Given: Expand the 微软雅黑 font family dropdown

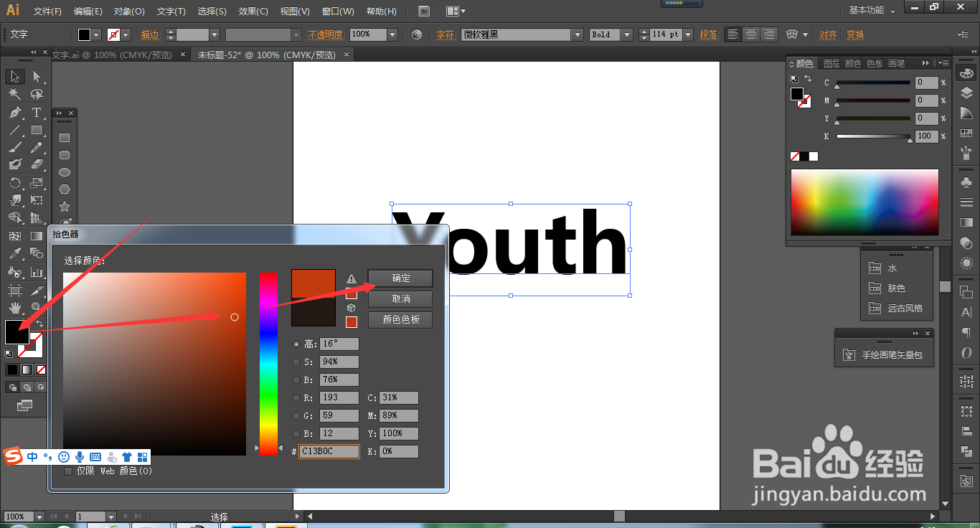Looking at the screenshot, I should 578,34.
